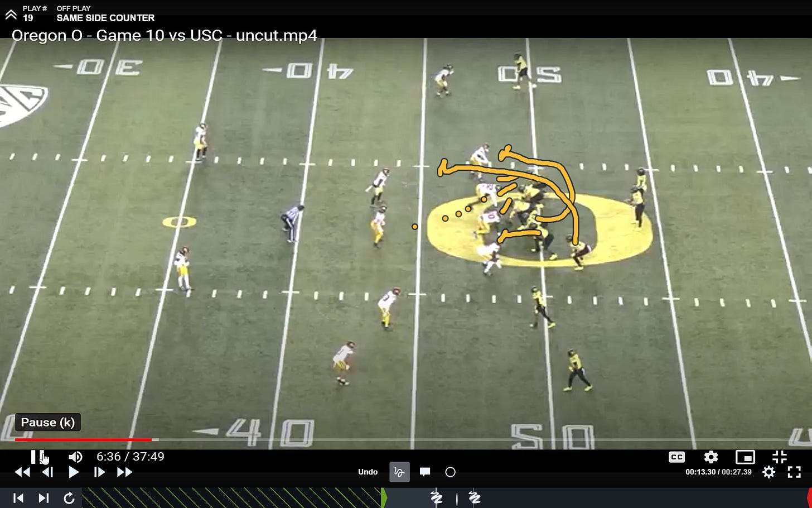Jump to previous clip

(18, 498)
